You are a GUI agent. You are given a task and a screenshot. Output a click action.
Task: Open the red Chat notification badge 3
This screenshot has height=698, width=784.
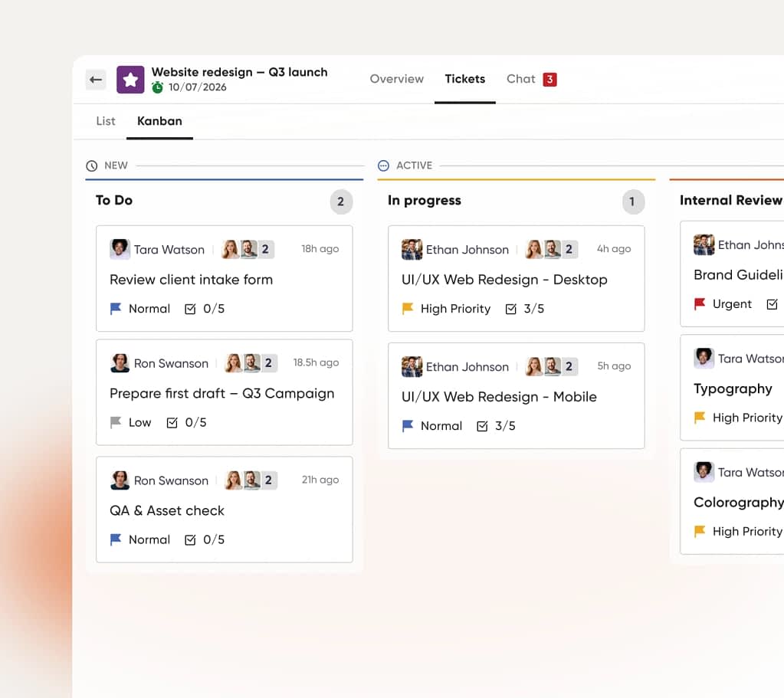(549, 79)
